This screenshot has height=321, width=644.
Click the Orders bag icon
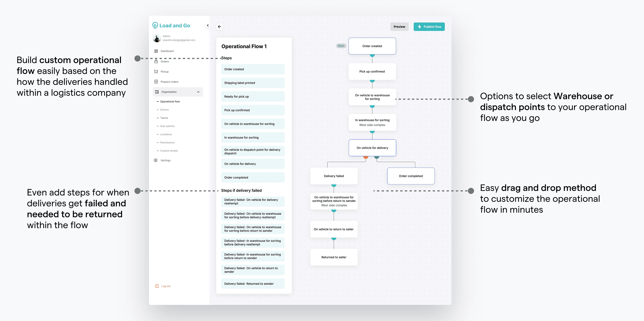[156, 61]
